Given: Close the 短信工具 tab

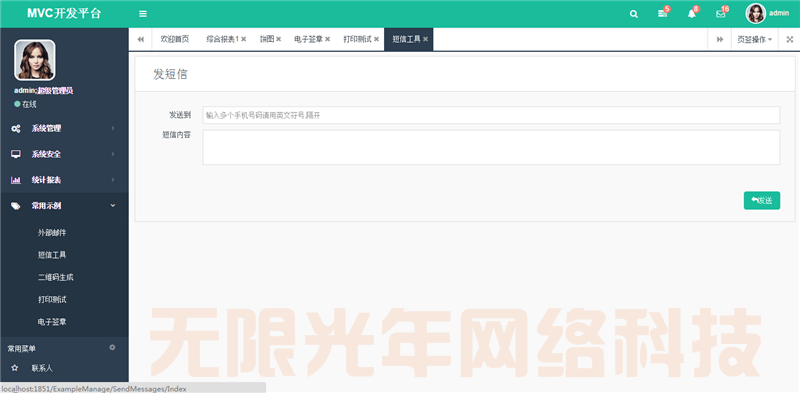Looking at the screenshot, I should tap(426, 39).
